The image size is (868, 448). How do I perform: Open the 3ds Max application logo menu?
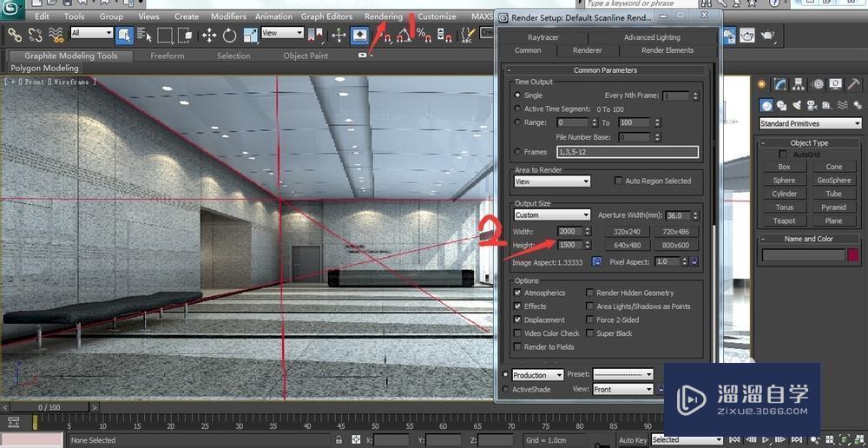tap(12, 9)
